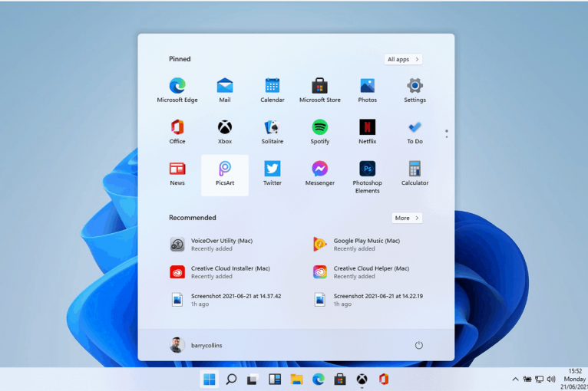Open Microsoft Edge from pinned apps
The width and height of the screenshot is (588, 391).
tap(177, 90)
